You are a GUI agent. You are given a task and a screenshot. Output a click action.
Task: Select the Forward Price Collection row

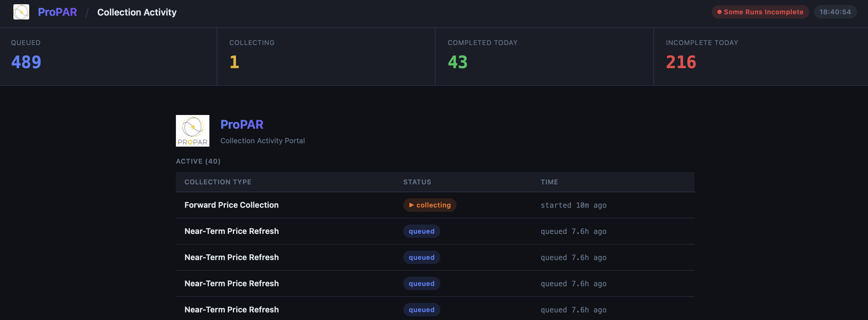tap(231, 205)
